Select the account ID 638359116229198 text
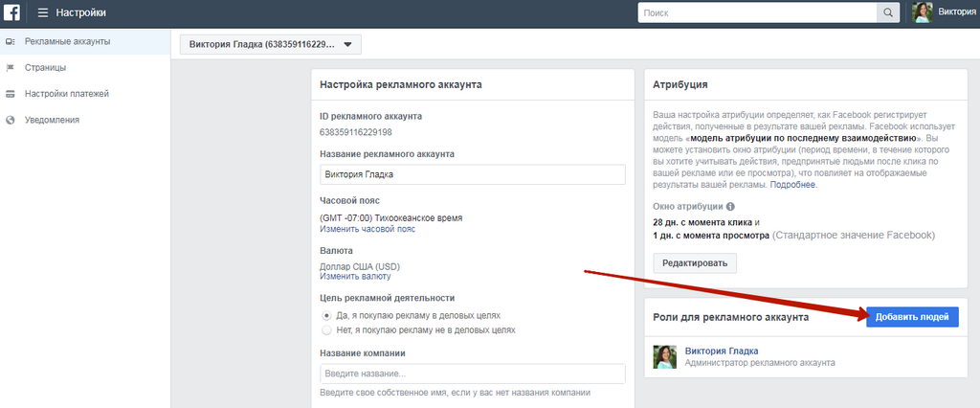Viewport: 980px width, 408px height. click(356, 132)
